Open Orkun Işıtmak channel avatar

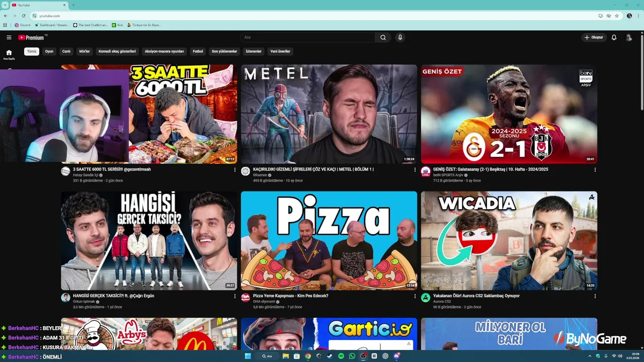click(65, 298)
